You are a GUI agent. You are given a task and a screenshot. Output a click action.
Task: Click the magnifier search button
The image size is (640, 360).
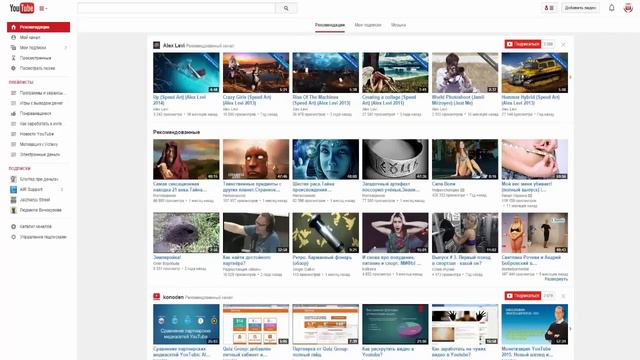(286, 8)
